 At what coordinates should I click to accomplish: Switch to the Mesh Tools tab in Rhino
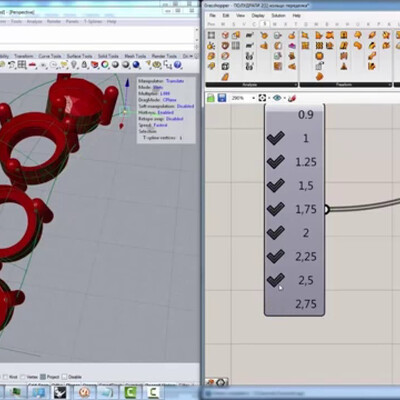(x=135, y=56)
